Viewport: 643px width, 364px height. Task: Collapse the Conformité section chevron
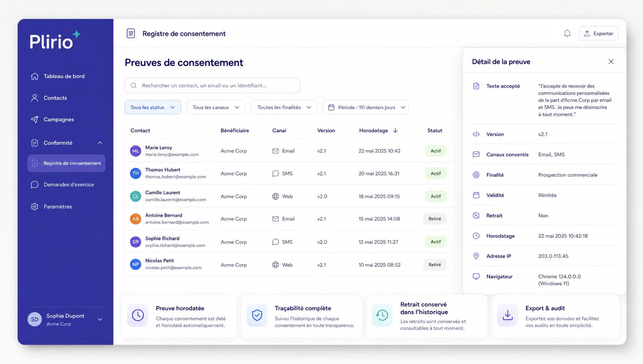(100, 143)
